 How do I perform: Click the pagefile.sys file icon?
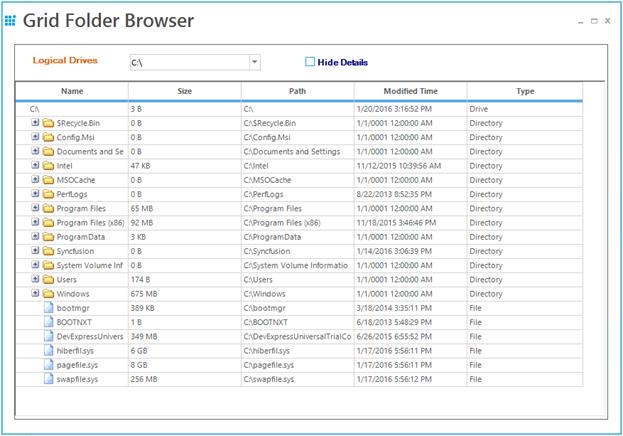click(x=48, y=365)
